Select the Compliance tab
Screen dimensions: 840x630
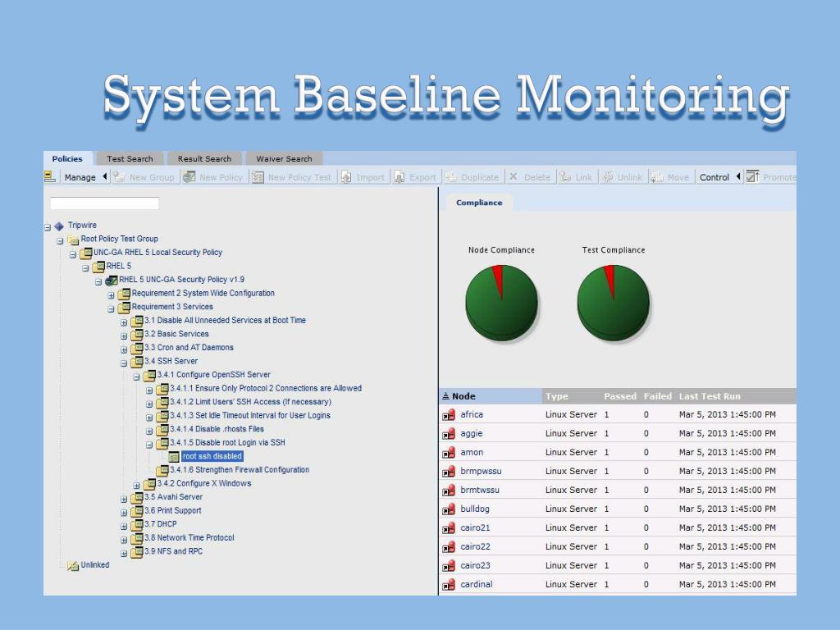point(479,203)
